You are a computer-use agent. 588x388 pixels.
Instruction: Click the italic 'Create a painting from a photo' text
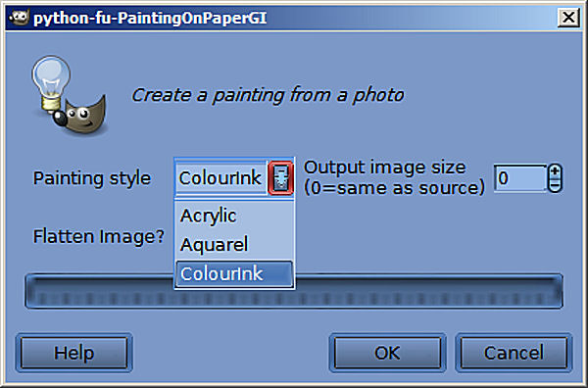(x=268, y=95)
